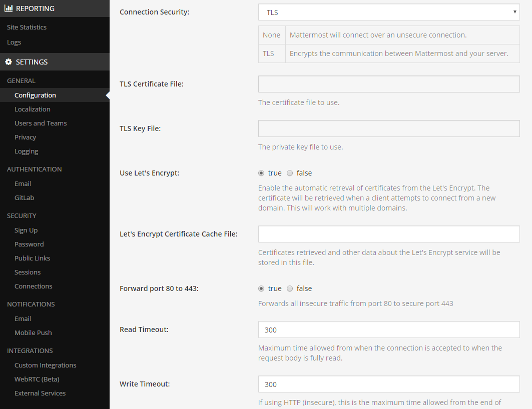Open the Logs page

(14, 42)
